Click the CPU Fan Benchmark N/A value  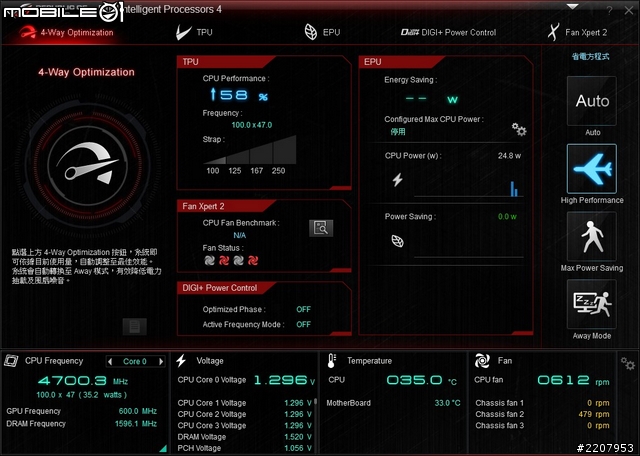tap(240, 236)
